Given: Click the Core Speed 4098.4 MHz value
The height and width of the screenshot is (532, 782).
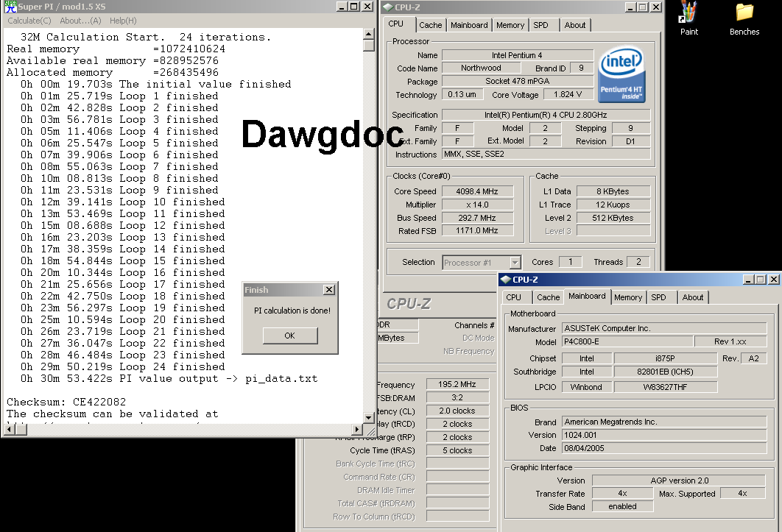Looking at the screenshot, I should 477,191.
